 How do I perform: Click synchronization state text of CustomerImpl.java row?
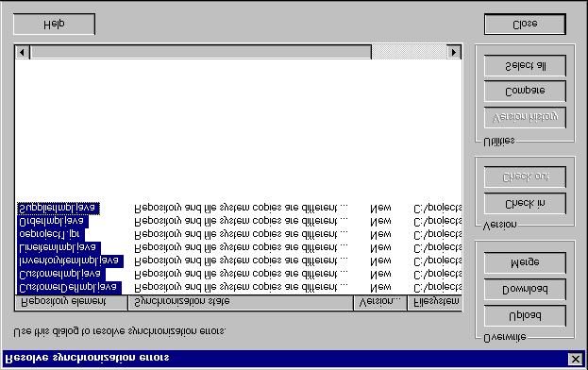[x=241, y=274]
